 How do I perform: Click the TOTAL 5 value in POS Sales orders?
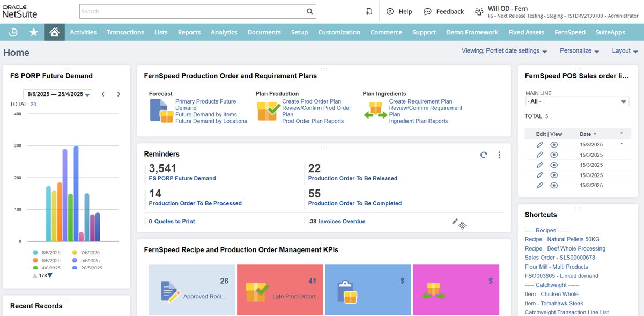[x=546, y=116]
